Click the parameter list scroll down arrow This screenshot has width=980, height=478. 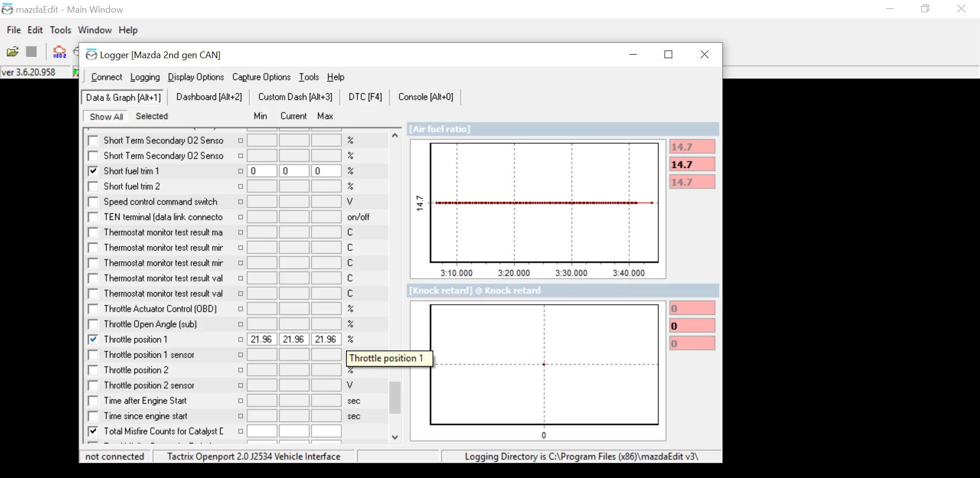pyautogui.click(x=395, y=437)
